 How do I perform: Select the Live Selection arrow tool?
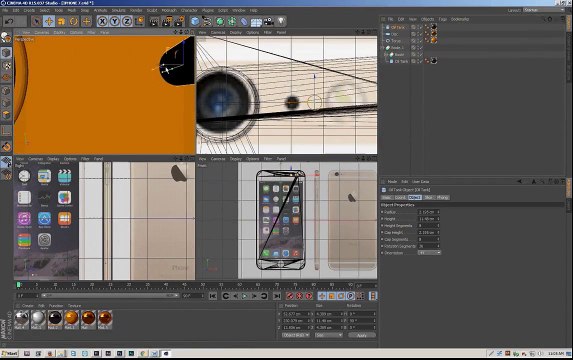click(36, 21)
